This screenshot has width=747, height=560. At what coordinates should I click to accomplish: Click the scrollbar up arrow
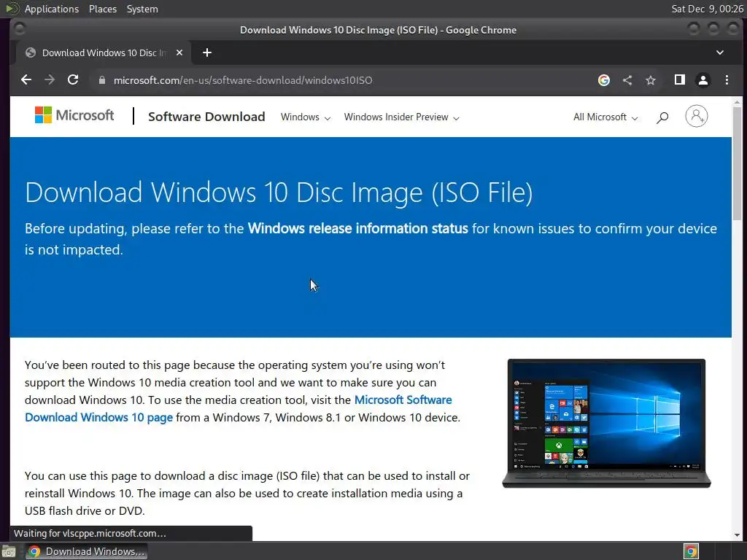[x=737, y=101]
